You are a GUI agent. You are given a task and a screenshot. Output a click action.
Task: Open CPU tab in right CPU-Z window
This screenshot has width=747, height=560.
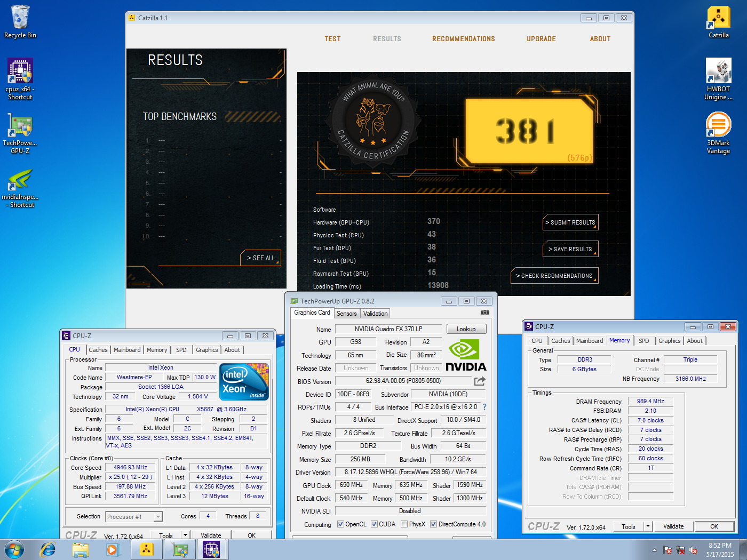pos(537,341)
